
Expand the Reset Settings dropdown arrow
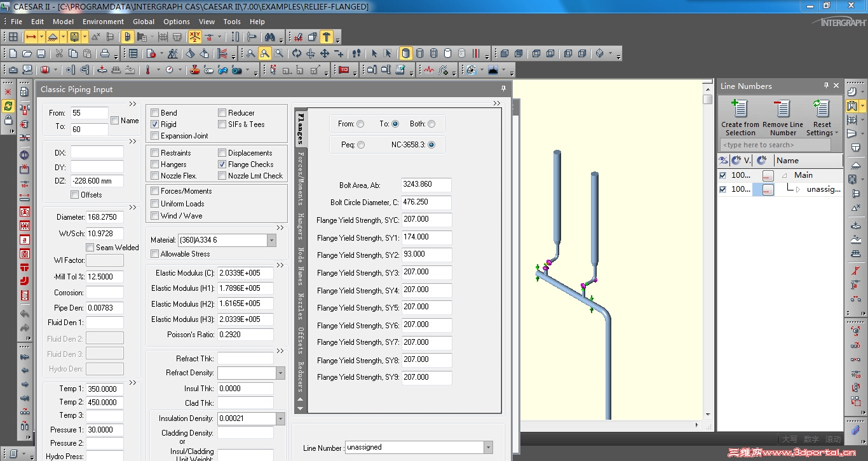point(837,133)
